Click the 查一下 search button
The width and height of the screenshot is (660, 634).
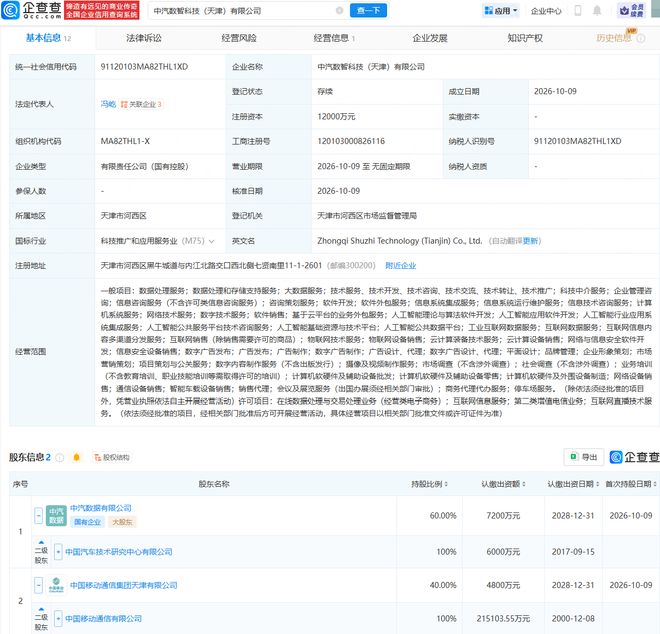pyautogui.click(x=368, y=11)
